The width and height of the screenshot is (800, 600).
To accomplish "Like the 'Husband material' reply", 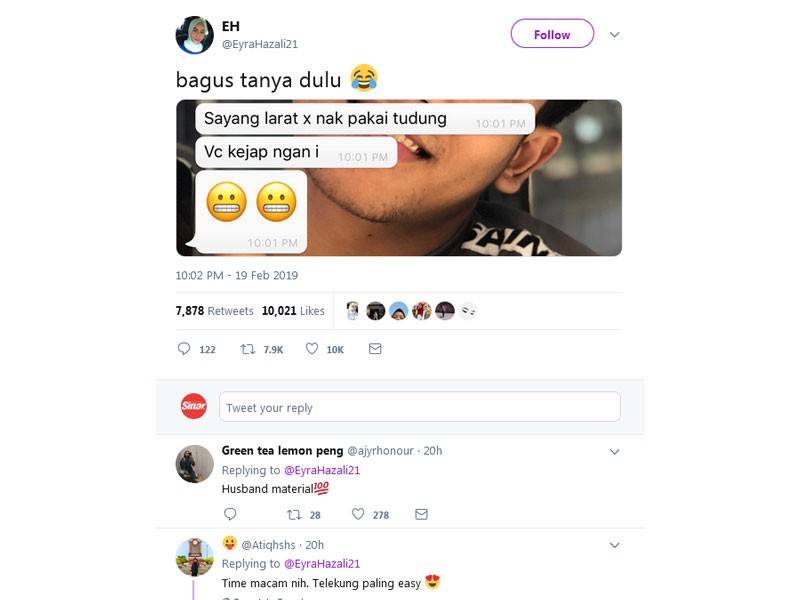I will (x=358, y=515).
